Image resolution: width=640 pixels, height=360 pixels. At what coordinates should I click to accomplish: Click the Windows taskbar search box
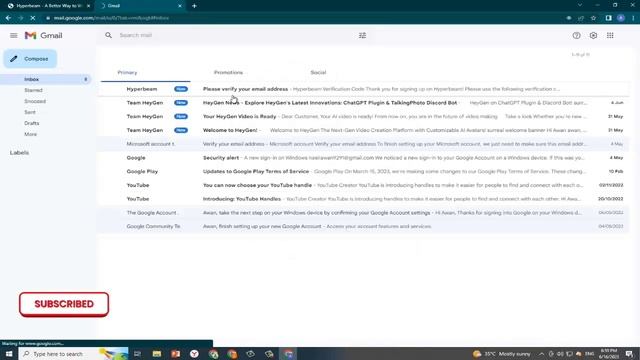[x=73, y=354]
